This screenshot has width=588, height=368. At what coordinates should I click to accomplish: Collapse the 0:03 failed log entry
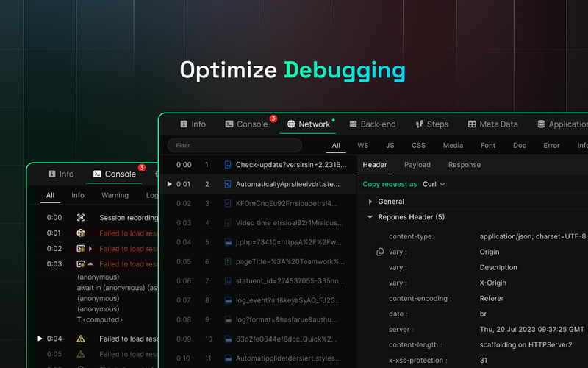click(90, 264)
